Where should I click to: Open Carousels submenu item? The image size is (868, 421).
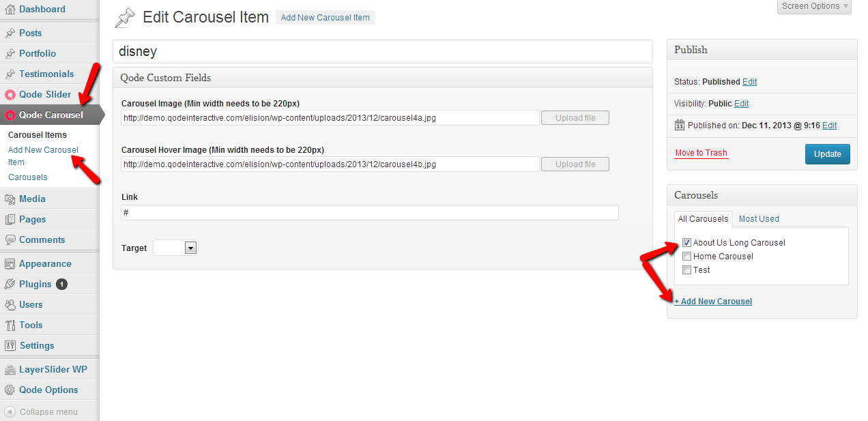pyautogui.click(x=28, y=177)
